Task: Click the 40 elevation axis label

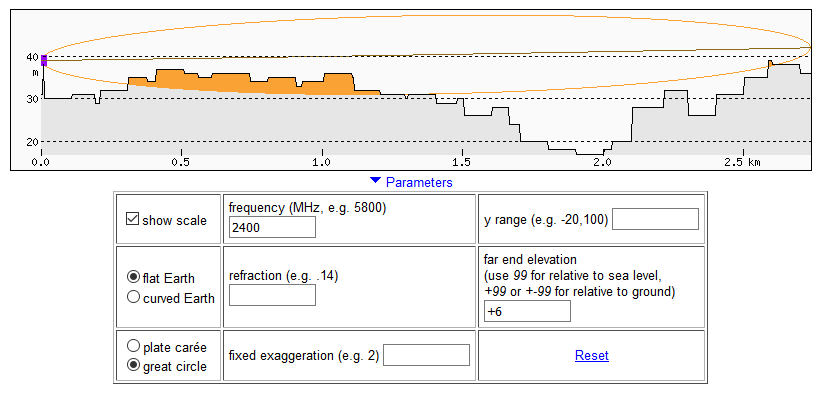Action: coord(32,57)
